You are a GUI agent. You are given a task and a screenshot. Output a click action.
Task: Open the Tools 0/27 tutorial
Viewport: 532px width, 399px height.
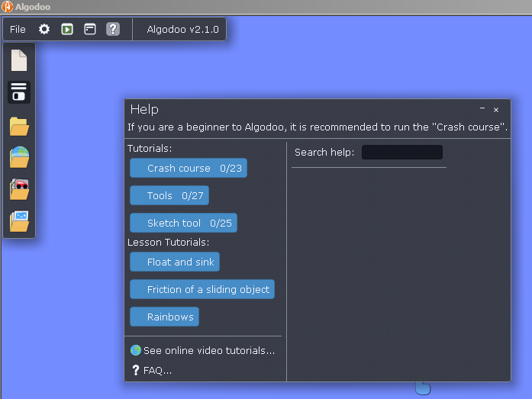[169, 195]
